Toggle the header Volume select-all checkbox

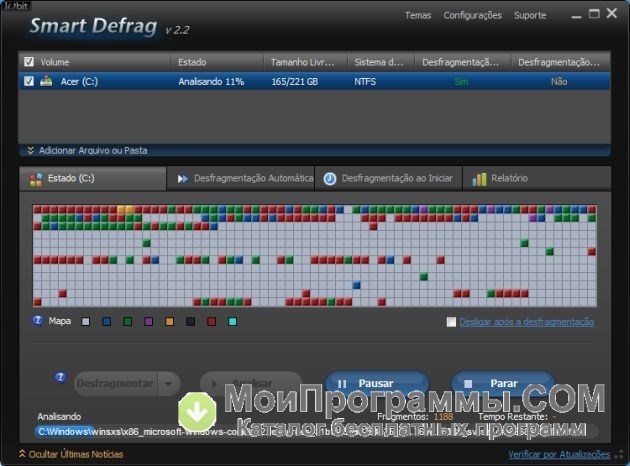tap(29, 61)
